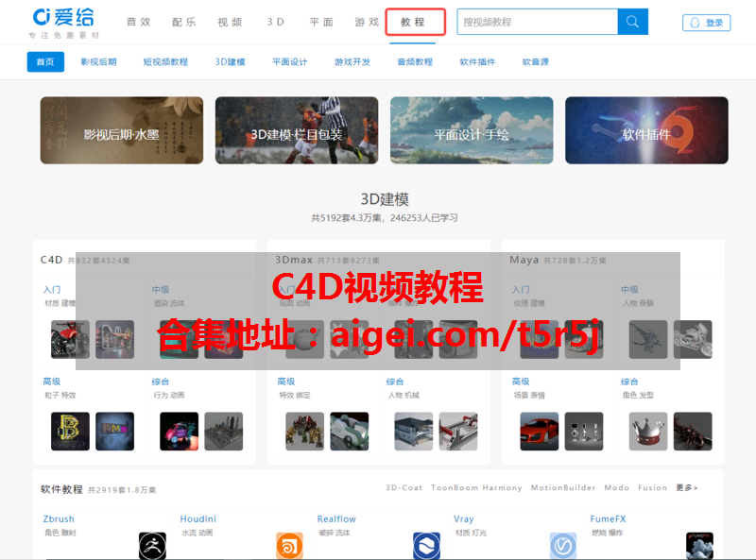Open the white motorcycle thumbnail in Maya 中级
This screenshot has height=560, width=756.
click(x=693, y=339)
